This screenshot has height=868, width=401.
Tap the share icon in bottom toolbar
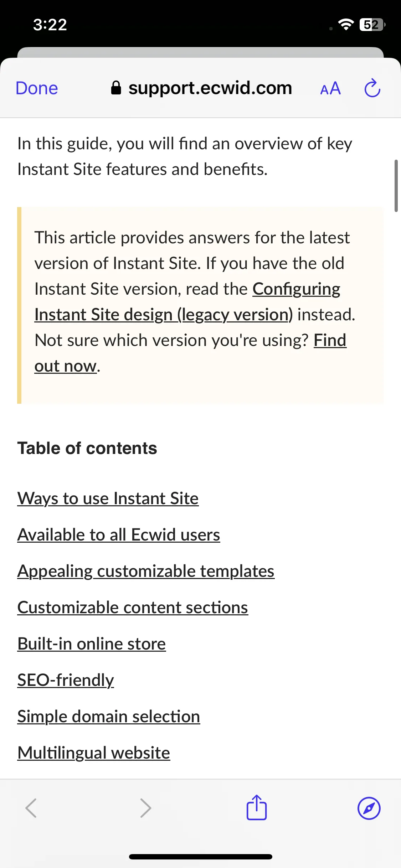257,807
